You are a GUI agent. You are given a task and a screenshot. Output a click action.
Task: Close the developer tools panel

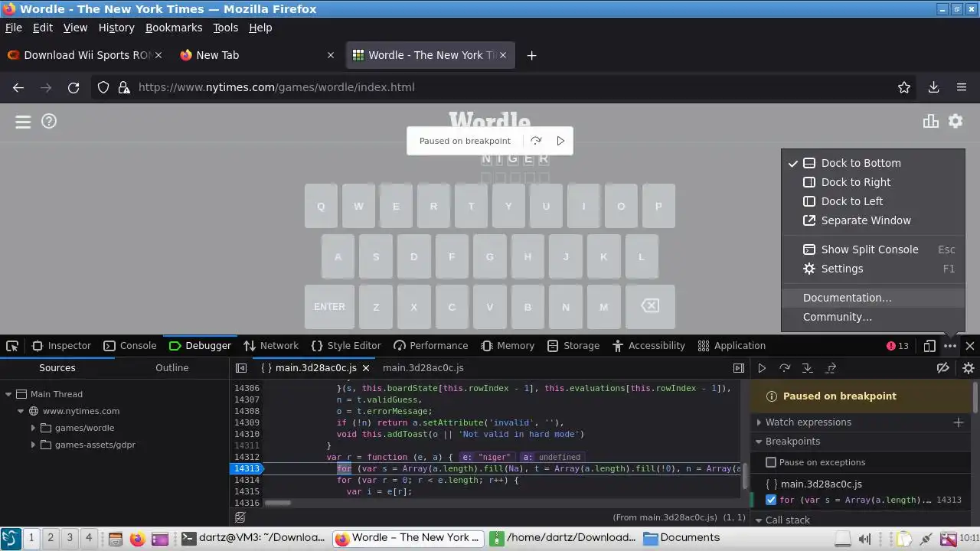pyautogui.click(x=970, y=346)
